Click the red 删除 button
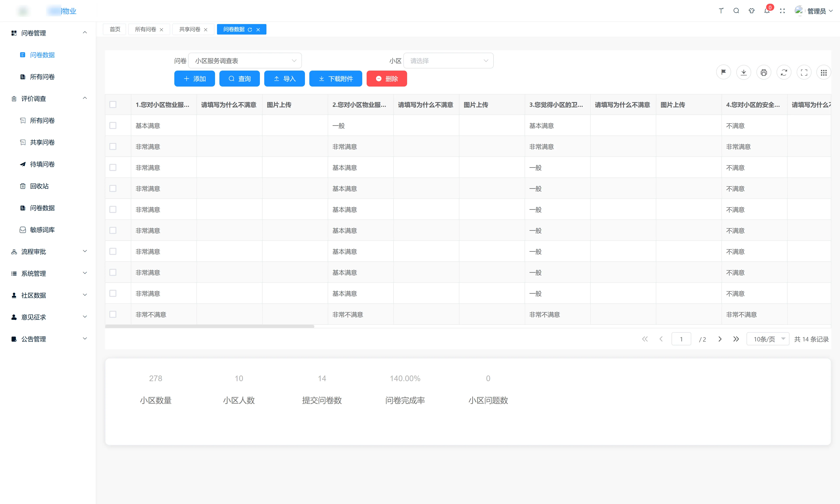This screenshot has height=504, width=840. pyautogui.click(x=387, y=79)
